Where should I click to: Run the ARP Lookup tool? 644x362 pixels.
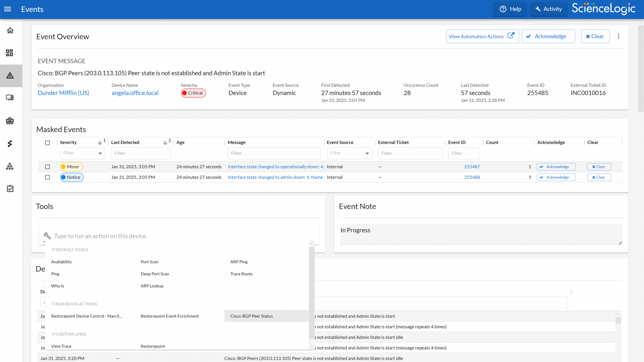[x=152, y=286]
